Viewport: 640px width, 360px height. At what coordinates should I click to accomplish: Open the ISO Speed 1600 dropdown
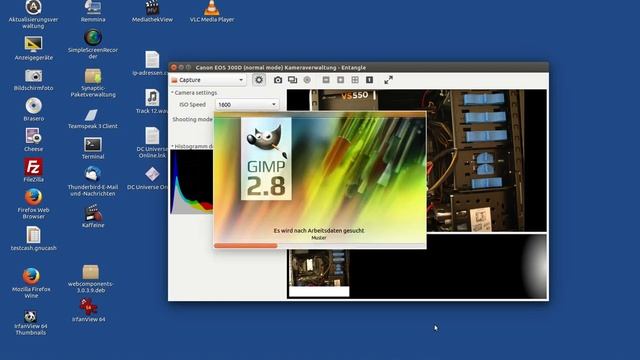[x=247, y=104]
